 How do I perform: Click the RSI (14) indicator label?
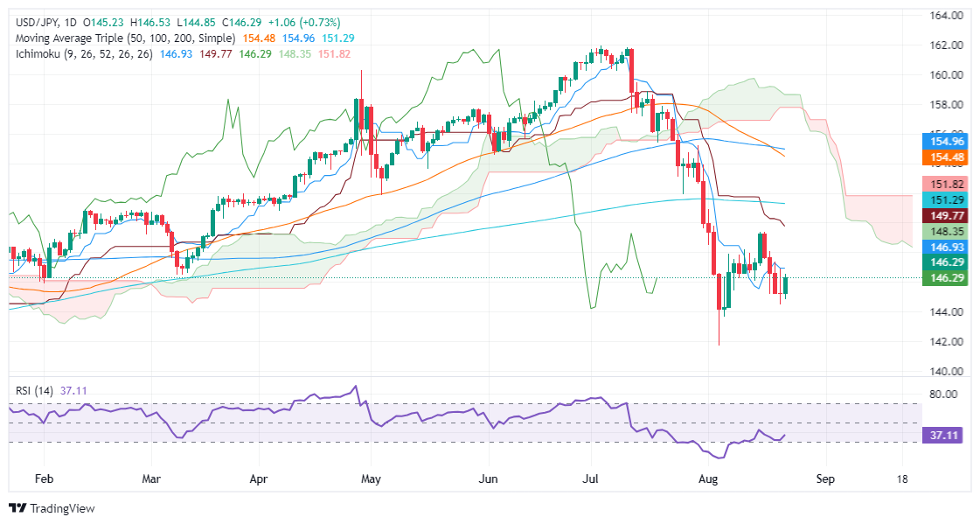pyautogui.click(x=34, y=391)
